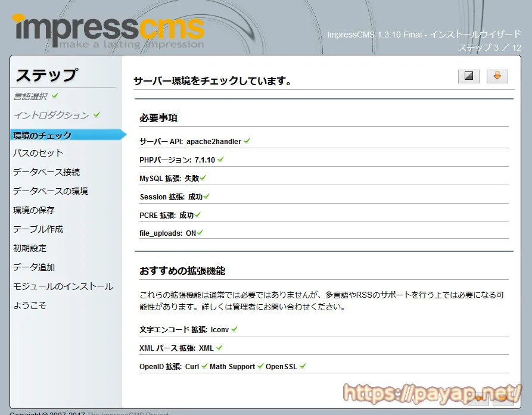Click the orange download arrow button

coord(497,76)
